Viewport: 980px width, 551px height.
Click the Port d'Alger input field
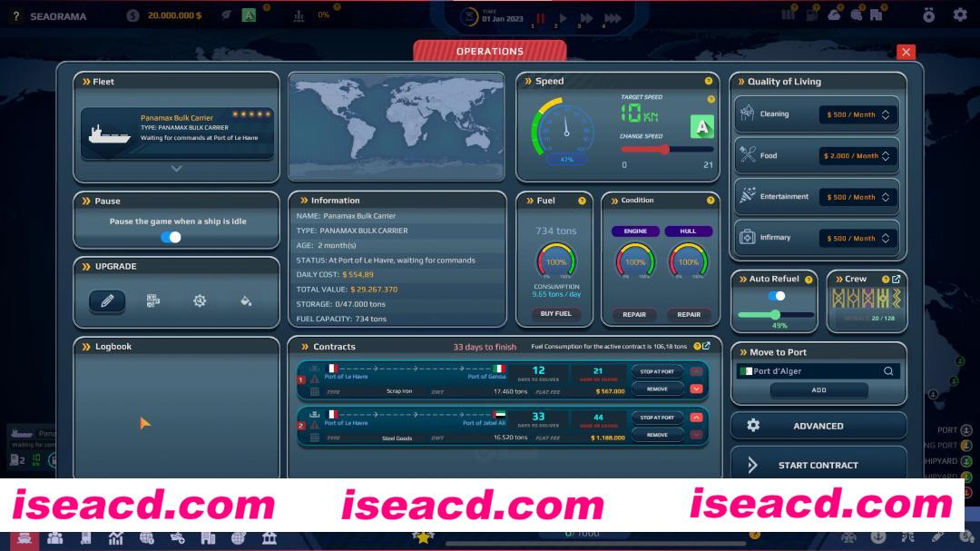[812, 371]
